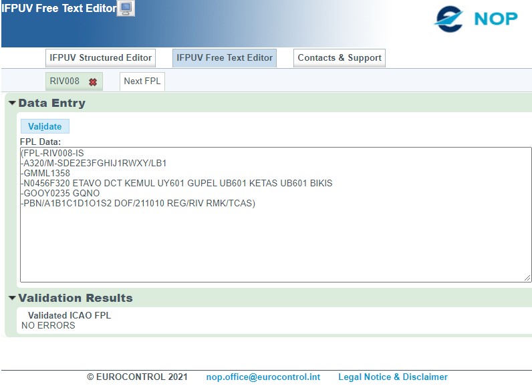Image resolution: width=532 pixels, height=392 pixels.
Task: Click the line '-GMML1358'
Action: click(45, 173)
